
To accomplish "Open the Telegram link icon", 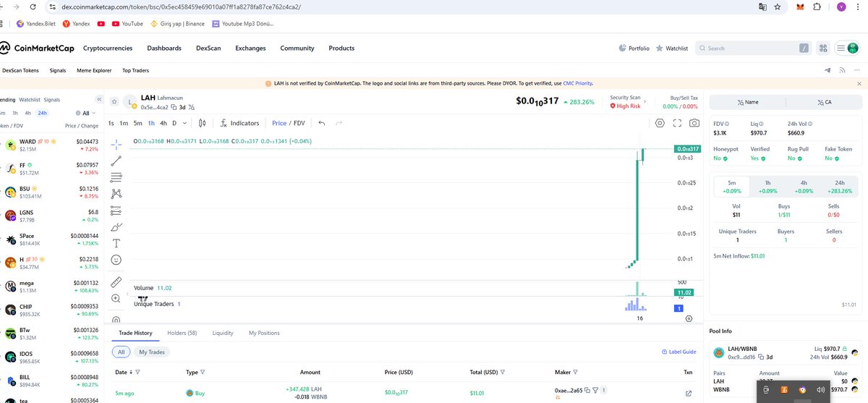I will (827, 70).
